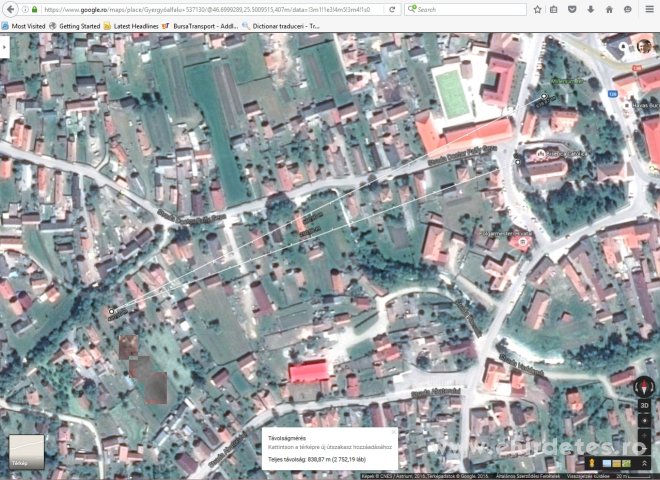The image size is (660, 480).
Task: Close the Távolságmérés distance measurement box
Action: (x=394, y=432)
